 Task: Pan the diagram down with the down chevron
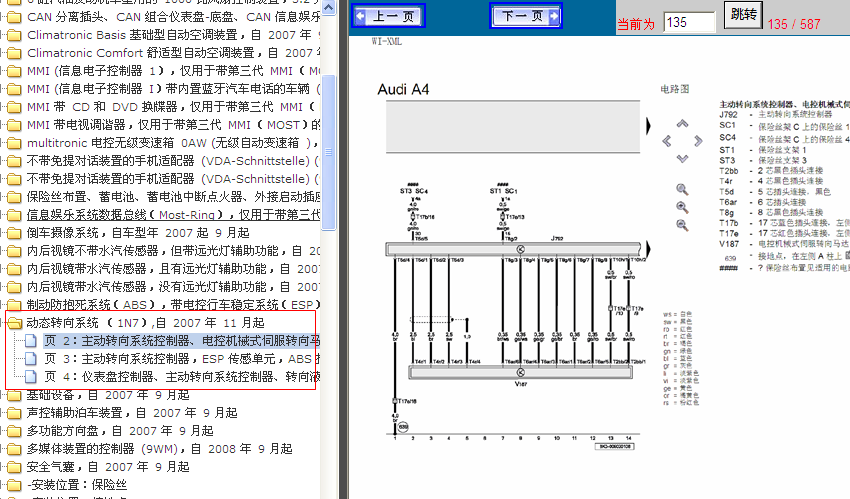(x=682, y=159)
